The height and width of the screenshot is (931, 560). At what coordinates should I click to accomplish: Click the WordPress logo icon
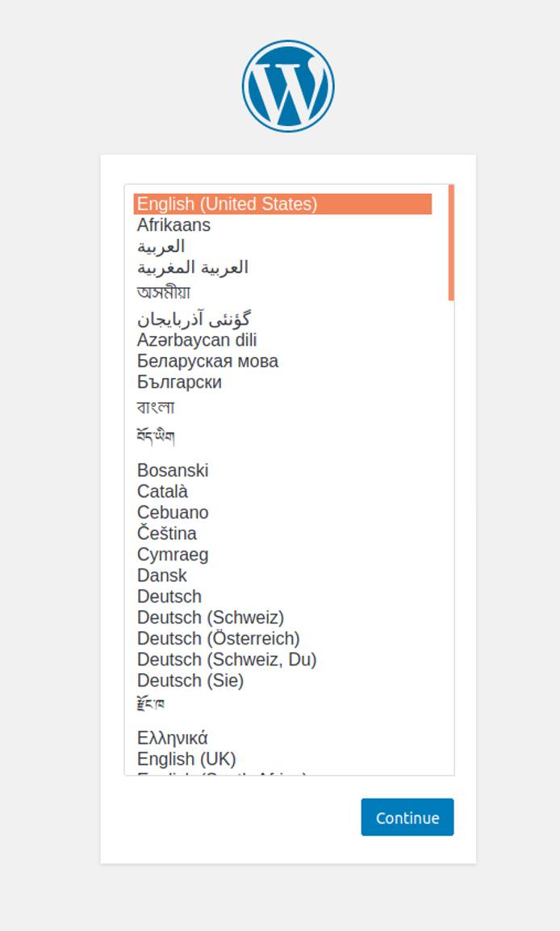(x=288, y=86)
